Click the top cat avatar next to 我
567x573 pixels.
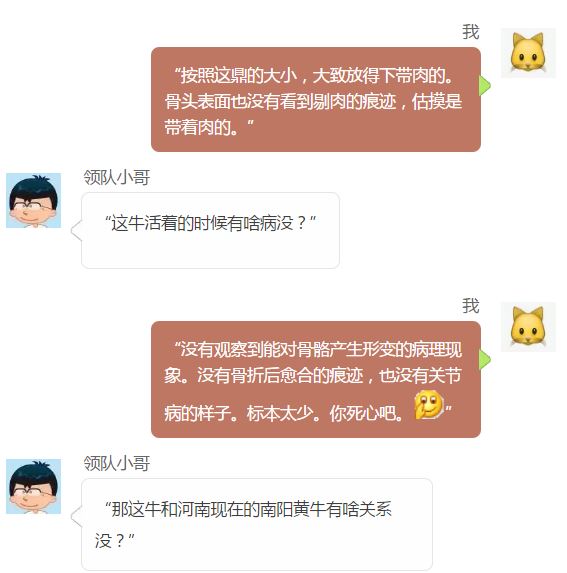(528, 53)
